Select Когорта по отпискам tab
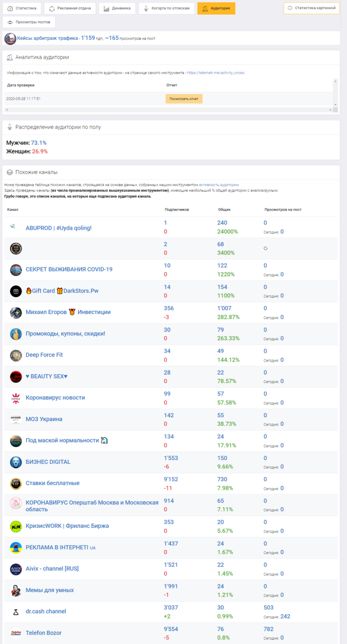 click(x=167, y=8)
